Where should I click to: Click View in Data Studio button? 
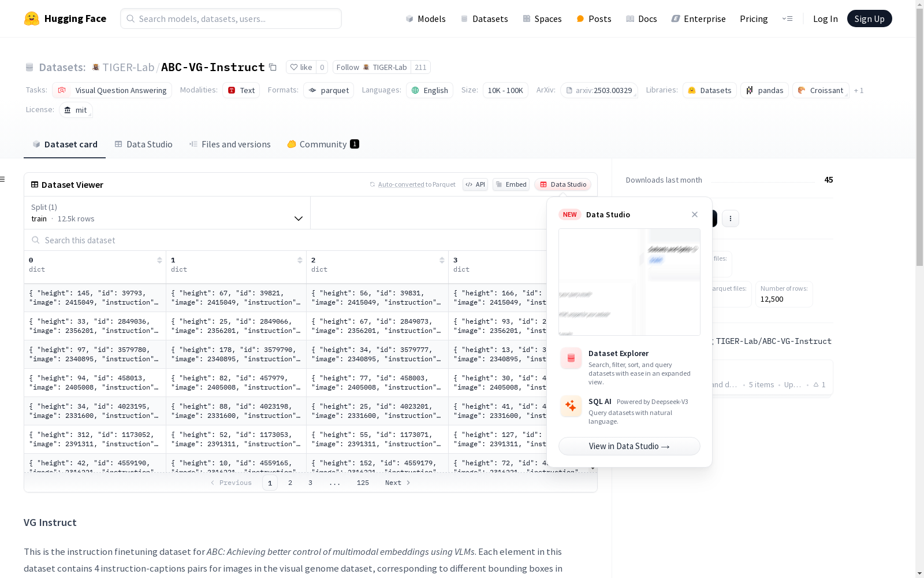point(629,446)
